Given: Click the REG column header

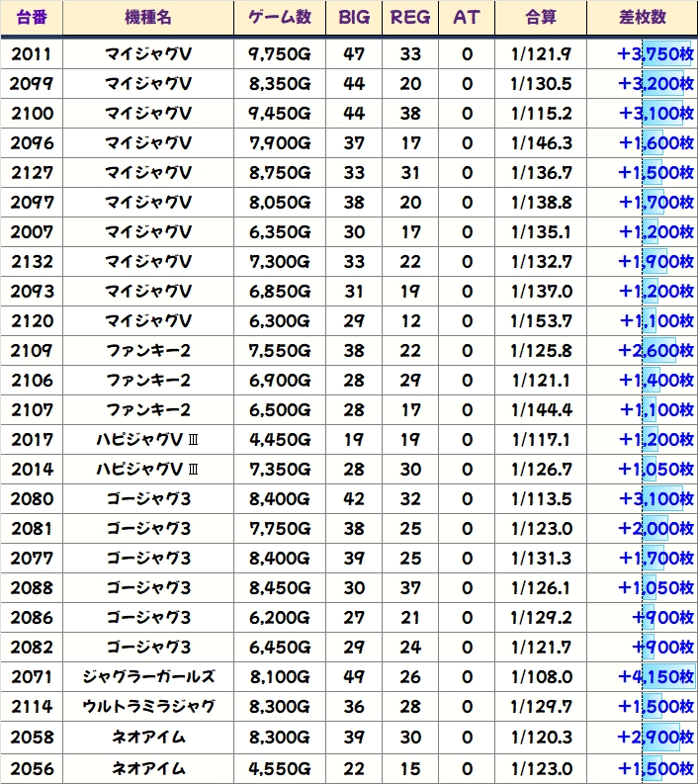Looking at the screenshot, I should point(410,18).
